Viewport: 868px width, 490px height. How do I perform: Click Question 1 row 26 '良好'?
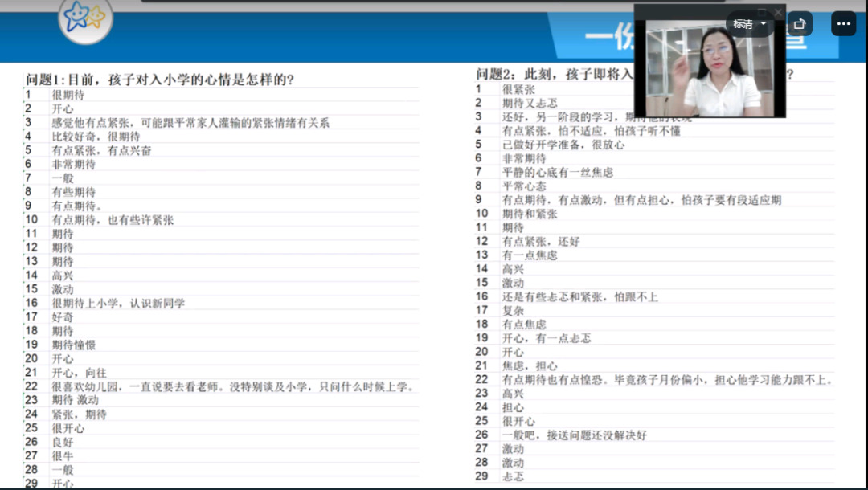tap(63, 442)
